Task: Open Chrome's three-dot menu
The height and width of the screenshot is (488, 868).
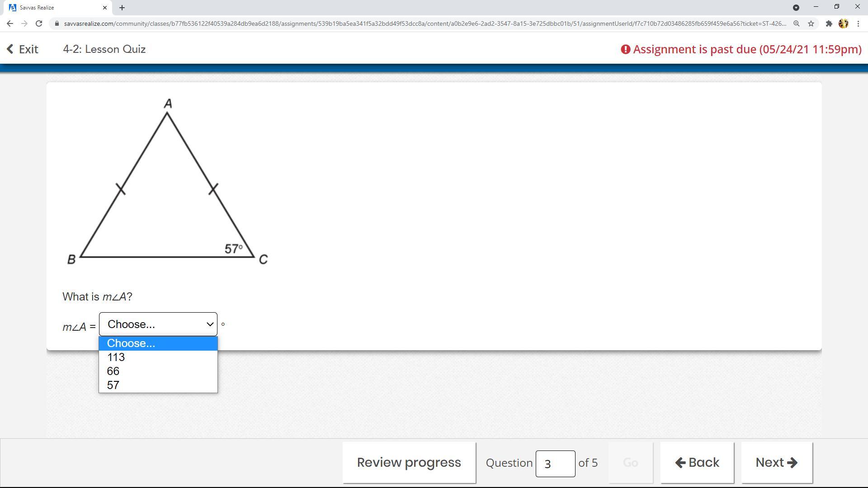Action: click(x=858, y=23)
